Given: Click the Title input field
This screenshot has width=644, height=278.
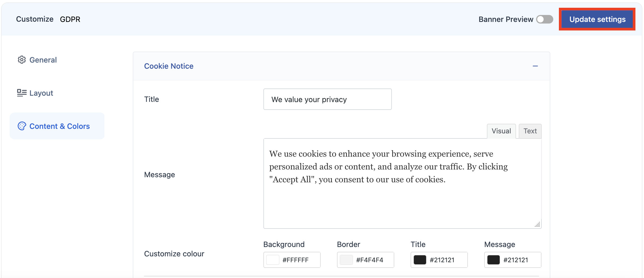Looking at the screenshot, I should pyautogui.click(x=327, y=99).
